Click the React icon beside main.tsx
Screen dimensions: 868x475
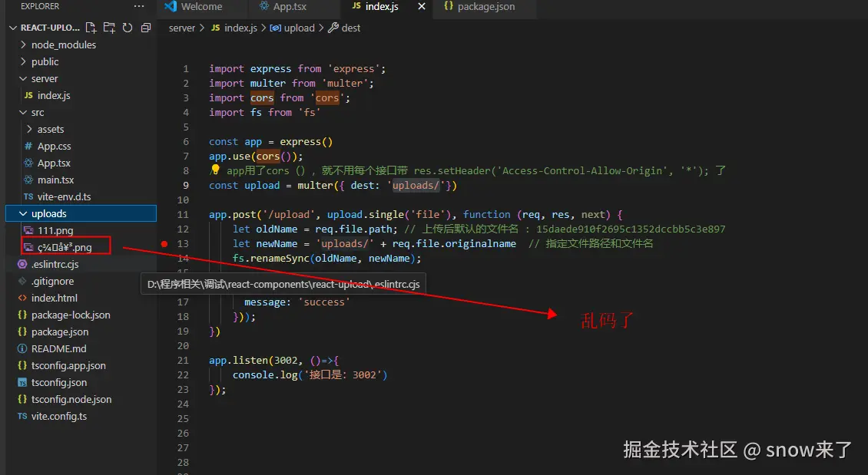28,180
